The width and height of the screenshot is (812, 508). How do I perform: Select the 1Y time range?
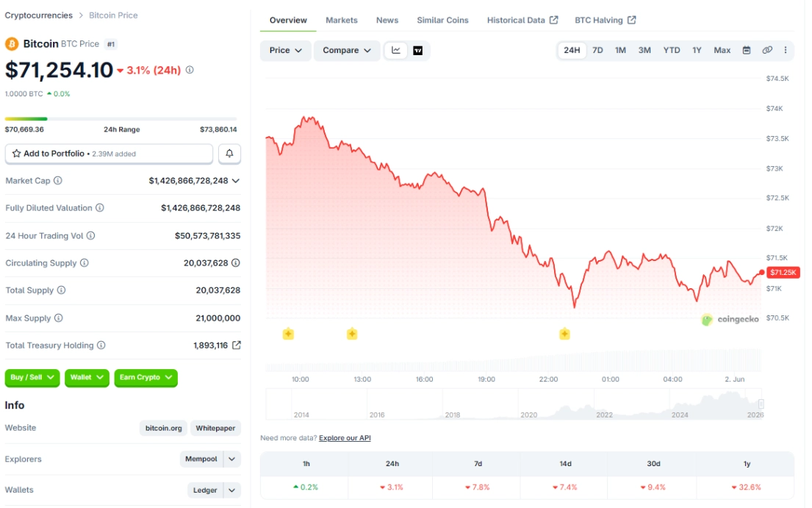[x=697, y=50]
